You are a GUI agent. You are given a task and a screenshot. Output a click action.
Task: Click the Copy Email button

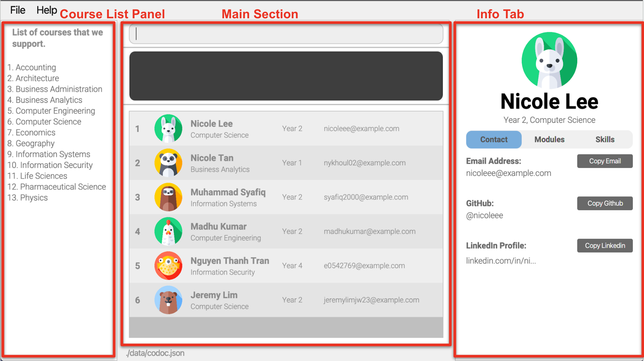click(605, 161)
